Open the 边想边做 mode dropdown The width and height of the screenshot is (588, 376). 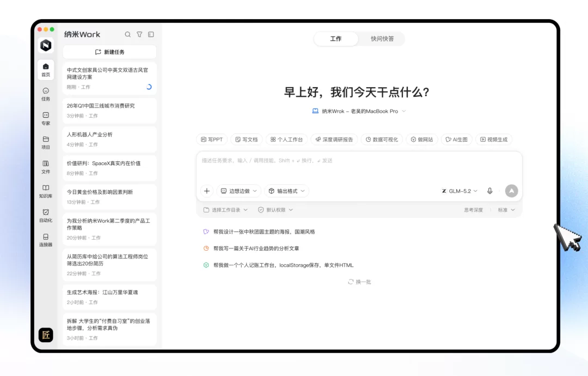pos(239,191)
